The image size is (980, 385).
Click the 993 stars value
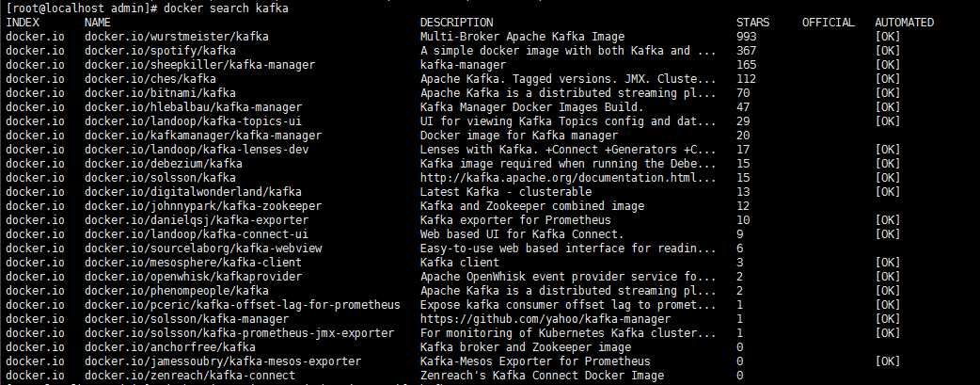[x=746, y=37]
